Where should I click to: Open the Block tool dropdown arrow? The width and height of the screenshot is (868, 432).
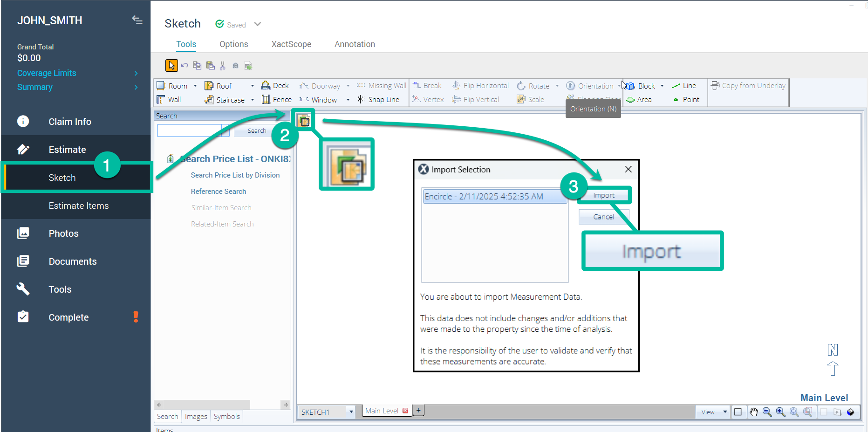(x=662, y=86)
